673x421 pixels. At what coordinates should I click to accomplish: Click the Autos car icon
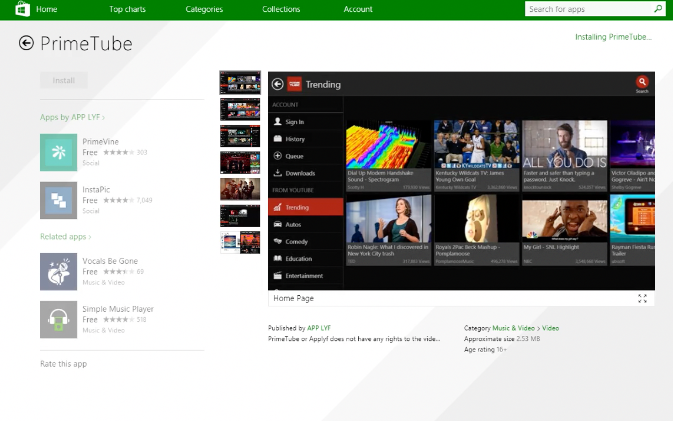(x=278, y=224)
